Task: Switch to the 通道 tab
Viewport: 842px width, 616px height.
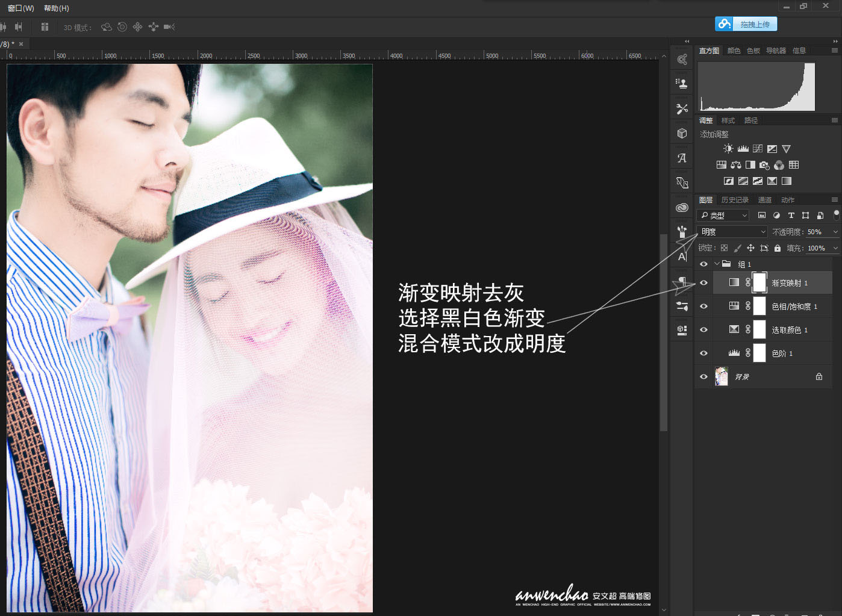Action: 765,200
